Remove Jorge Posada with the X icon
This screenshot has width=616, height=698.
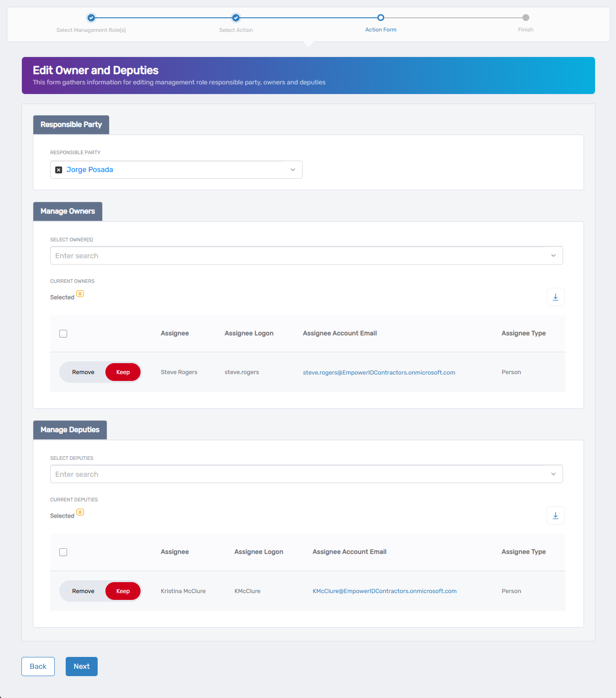tap(58, 170)
